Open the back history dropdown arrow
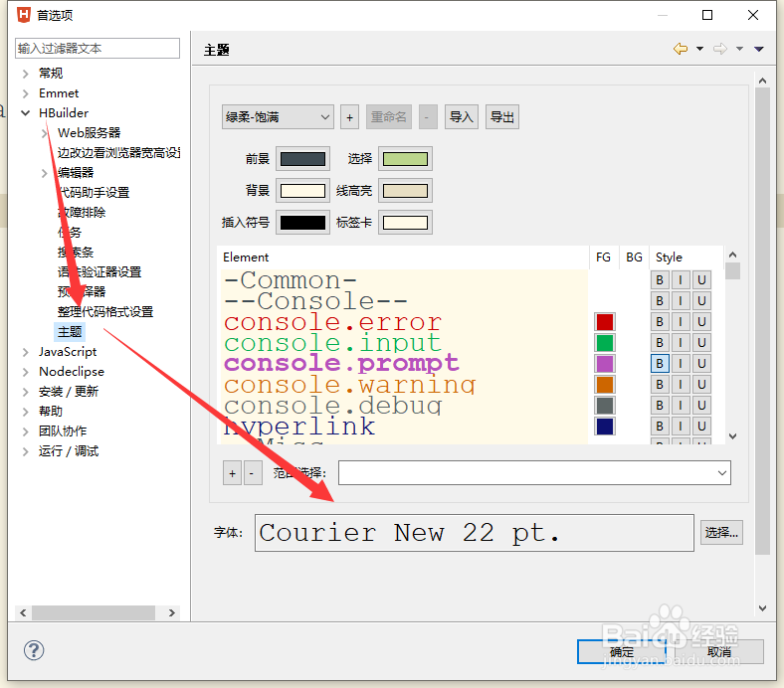 pos(700,49)
